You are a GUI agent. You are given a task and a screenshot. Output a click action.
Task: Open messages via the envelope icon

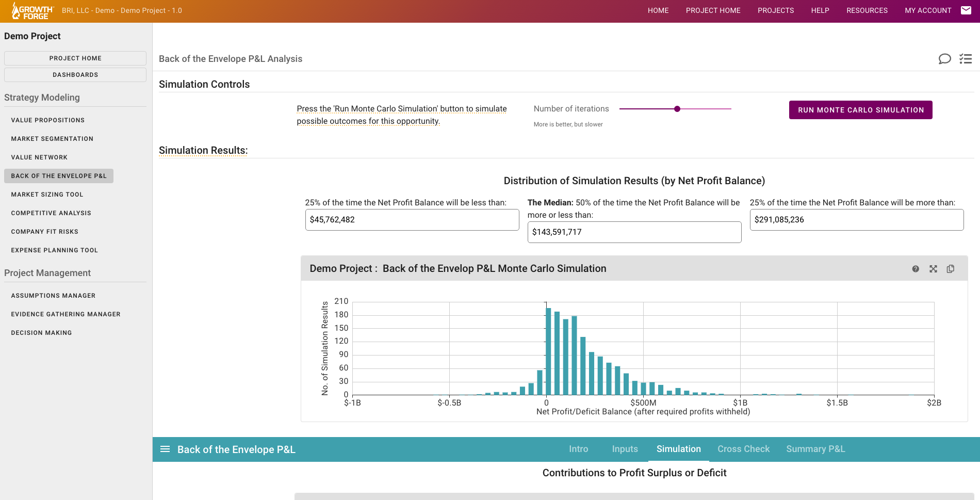pyautogui.click(x=967, y=10)
